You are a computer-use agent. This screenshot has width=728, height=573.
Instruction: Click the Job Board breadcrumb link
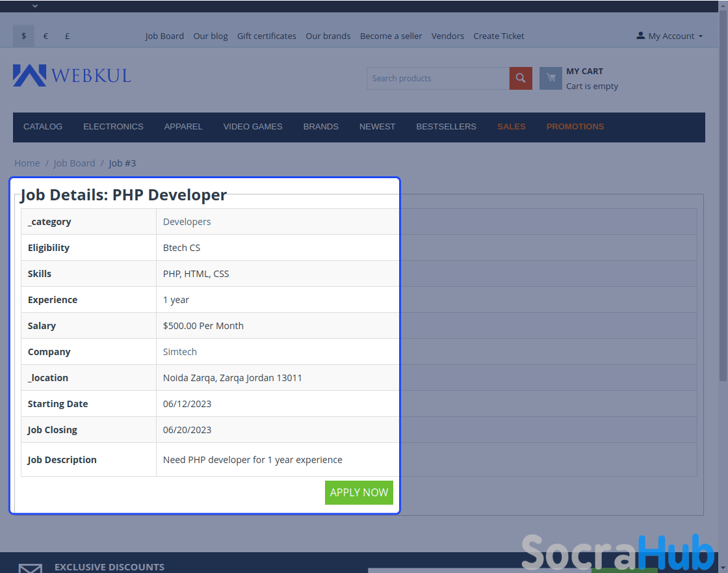click(74, 163)
